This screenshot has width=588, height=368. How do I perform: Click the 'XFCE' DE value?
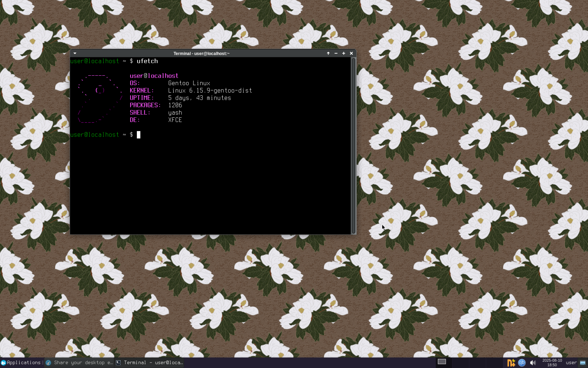(x=175, y=120)
